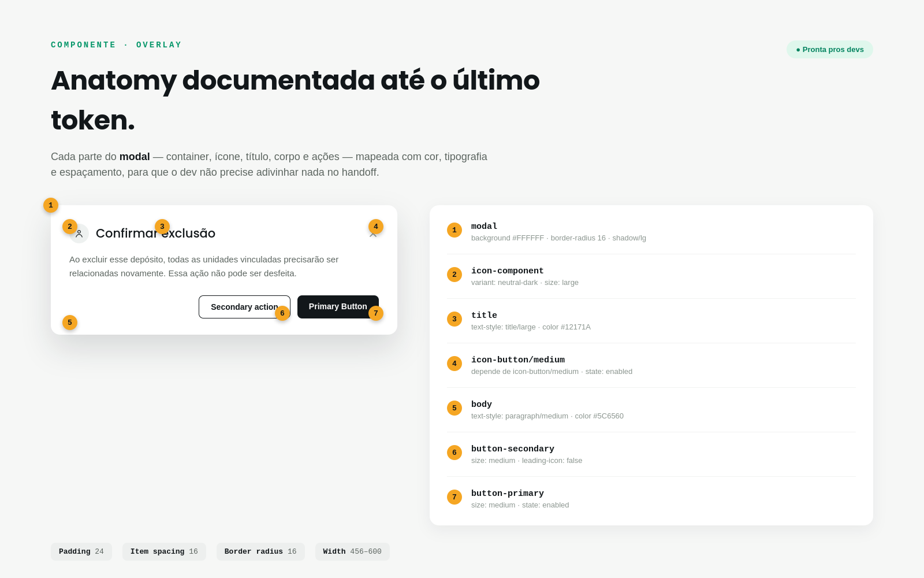Click the Primary Button in the modal

click(x=338, y=306)
